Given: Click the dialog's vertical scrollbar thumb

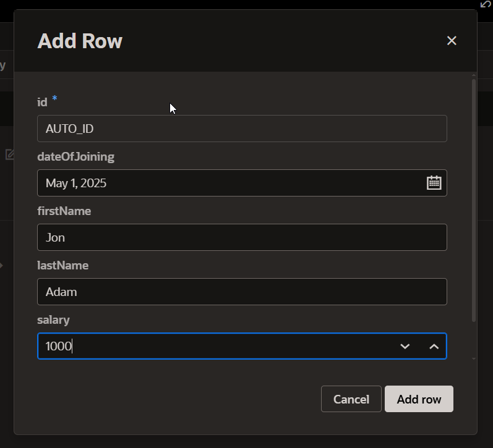Looking at the screenshot, I should point(473,200).
